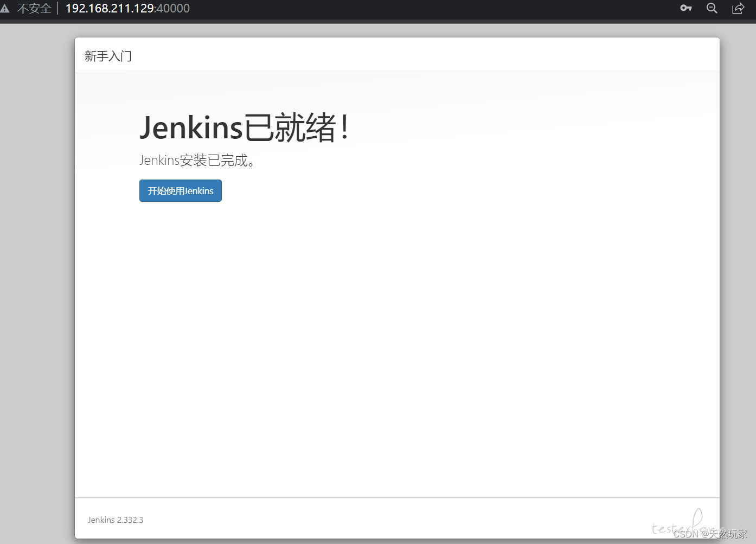Click the Jenkins安装已完成。 message

[x=197, y=160]
